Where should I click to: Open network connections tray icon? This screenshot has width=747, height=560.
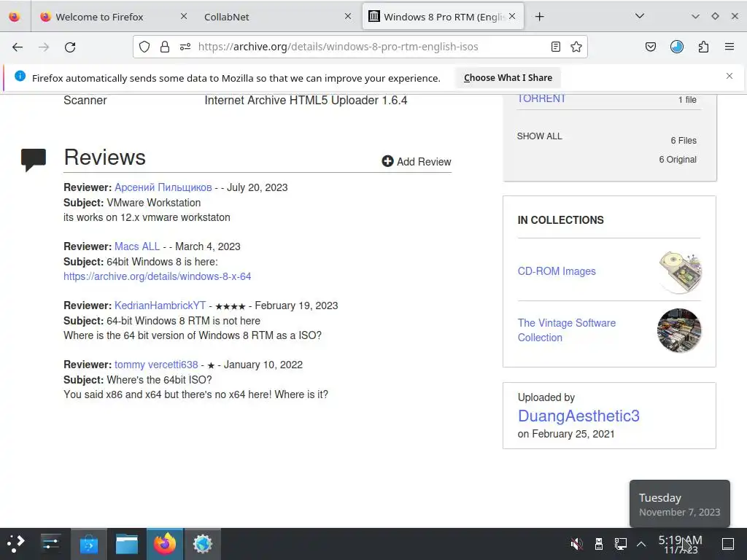click(x=620, y=544)
